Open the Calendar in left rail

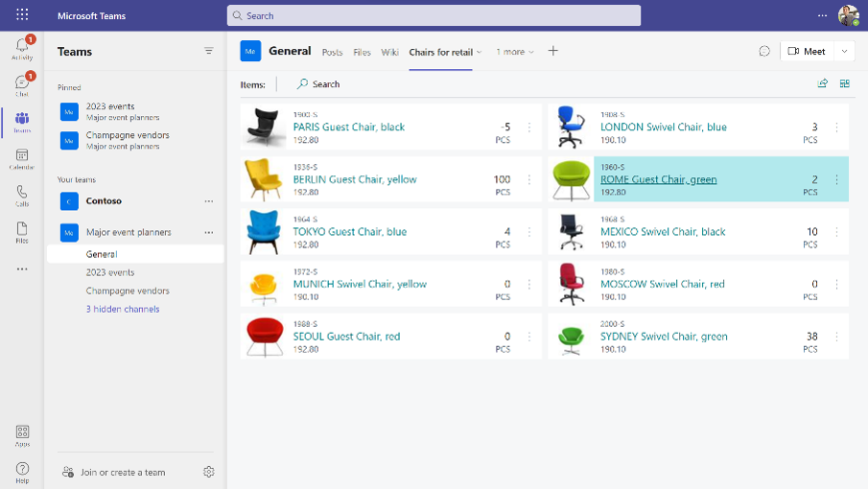pos(21,159)
